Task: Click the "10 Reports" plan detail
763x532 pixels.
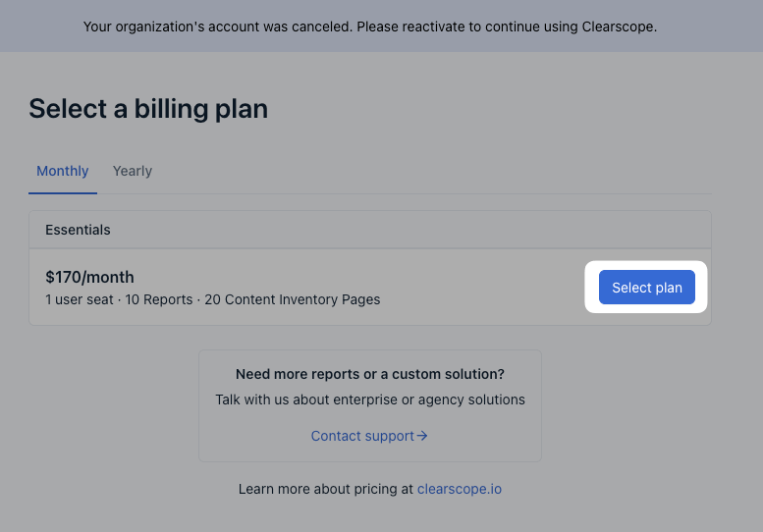Action: point(157,299)
